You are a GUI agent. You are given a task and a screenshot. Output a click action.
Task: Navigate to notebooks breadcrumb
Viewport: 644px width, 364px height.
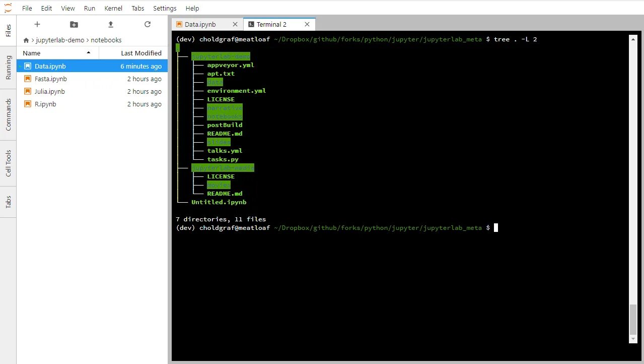coord(106,40)
